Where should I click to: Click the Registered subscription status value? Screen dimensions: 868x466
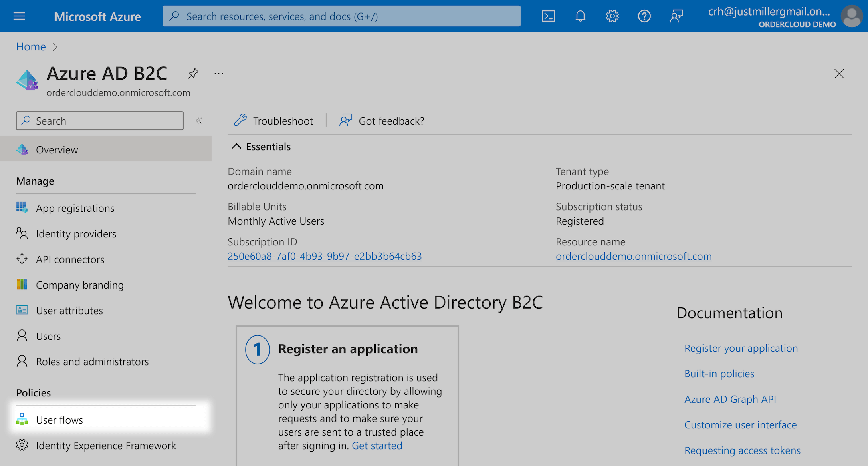tap(580, 221)
